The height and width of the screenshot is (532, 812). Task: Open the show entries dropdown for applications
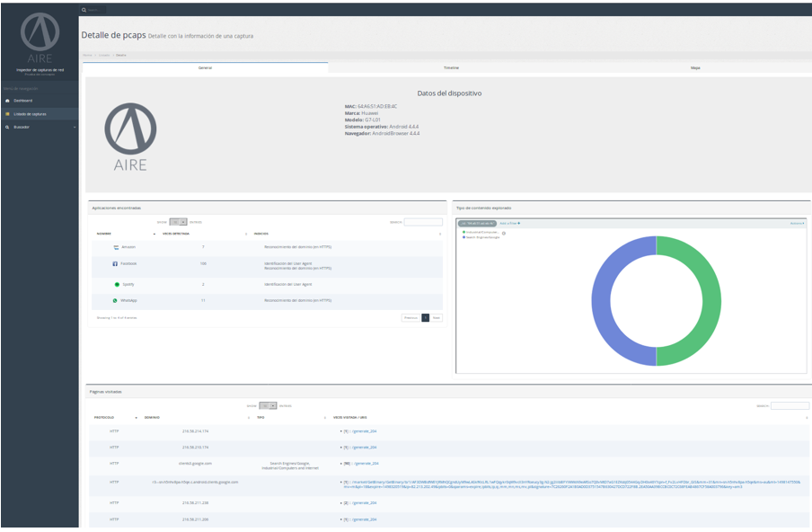coord(178,221)
